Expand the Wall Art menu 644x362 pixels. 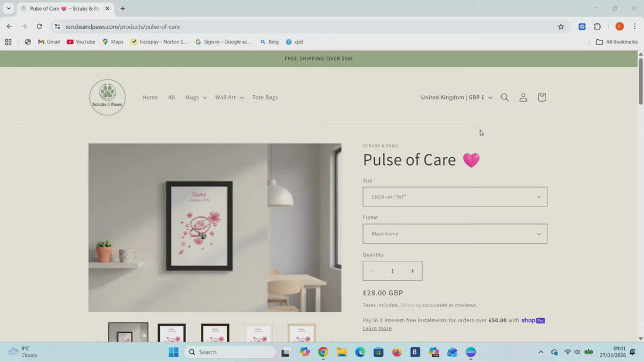[228, 98]
